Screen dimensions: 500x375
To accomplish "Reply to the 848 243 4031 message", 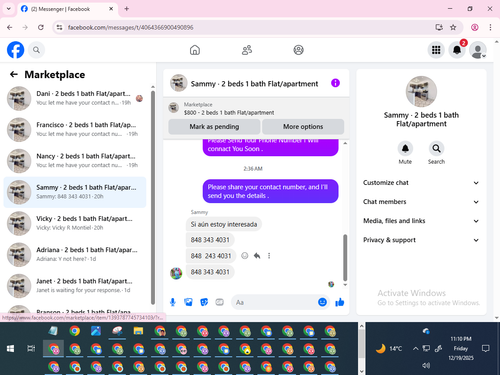I will click(257, 256).
